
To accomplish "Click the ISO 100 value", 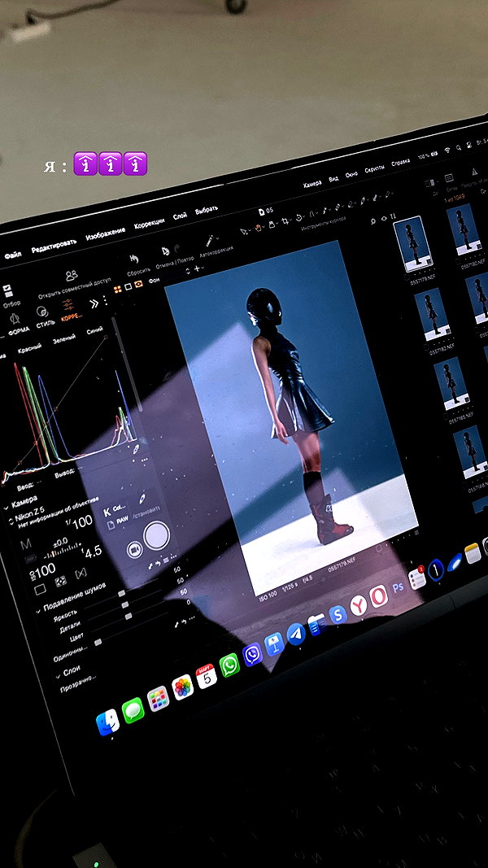I will (x=43, y=570).
